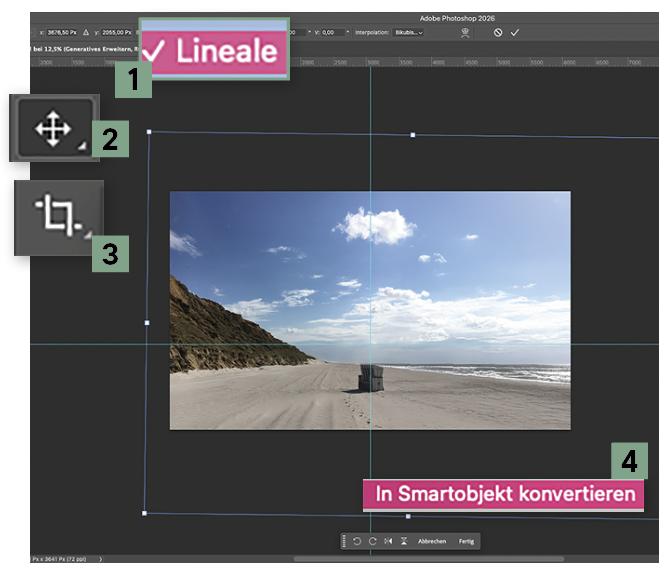Click the rotate clockwise icon in transform bar
671x575 pixels.
(x=372, y=541)
